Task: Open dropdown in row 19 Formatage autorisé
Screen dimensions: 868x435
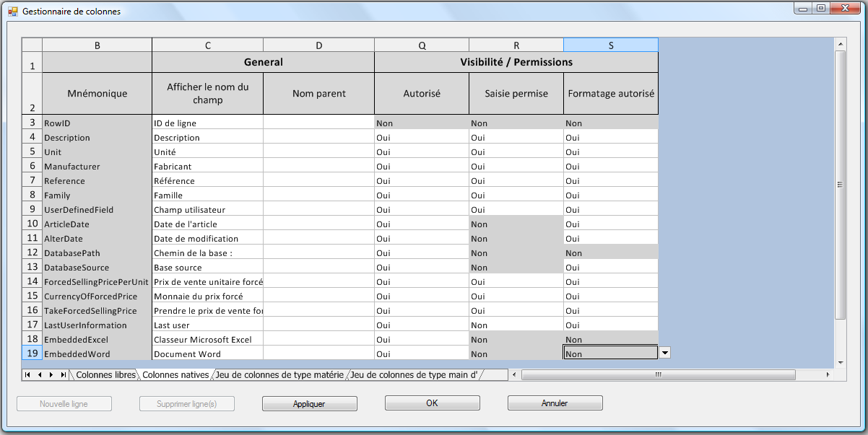Action: (x=665, y=353)
